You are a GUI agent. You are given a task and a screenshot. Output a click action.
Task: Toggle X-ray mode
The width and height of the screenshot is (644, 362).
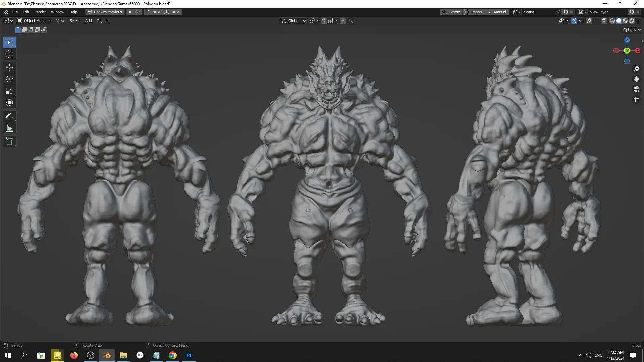click(x=604, y=21)
